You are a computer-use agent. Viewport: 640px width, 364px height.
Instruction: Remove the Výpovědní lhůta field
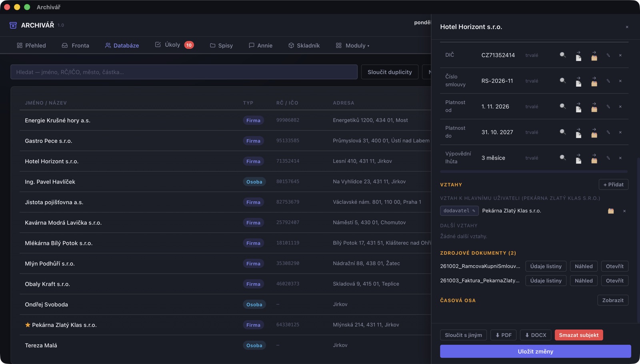coord(620,158)
